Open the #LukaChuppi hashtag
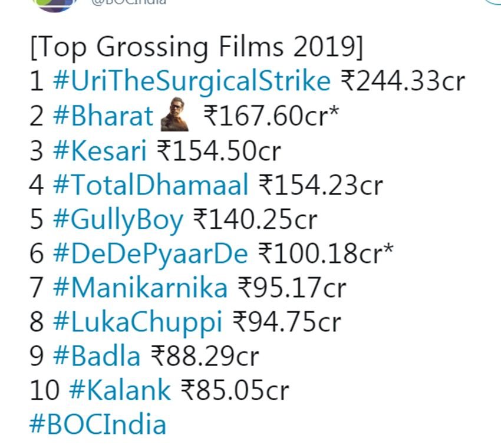This screenshot has width=501, height=448. click(x=137, y=322)
